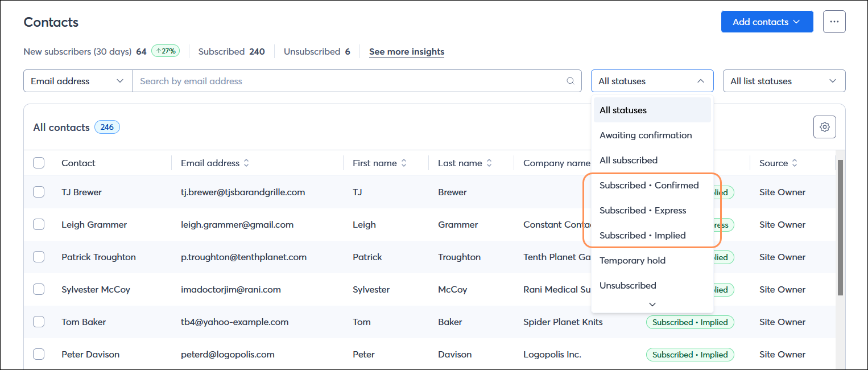
Task: Select Subscribed Confirmed from the status menu
Action: [649, 185]
